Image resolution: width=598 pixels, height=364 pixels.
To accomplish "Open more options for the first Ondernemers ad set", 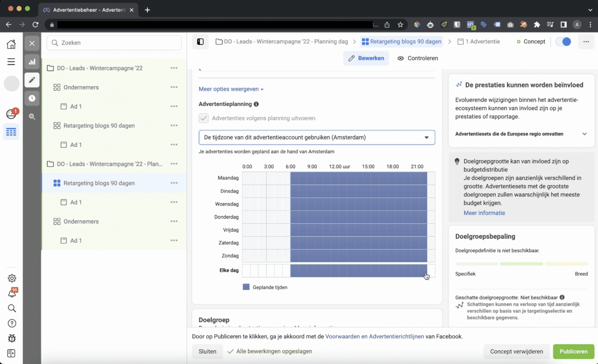I will coord(174,87).
